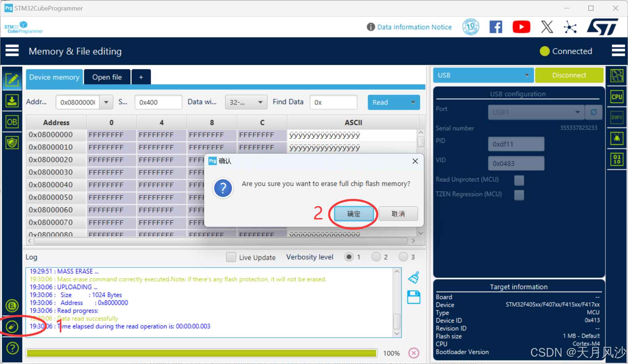Open the USB1 port dropdown
Viewport: 628px width, 364px height.
(x=536, y=112)
